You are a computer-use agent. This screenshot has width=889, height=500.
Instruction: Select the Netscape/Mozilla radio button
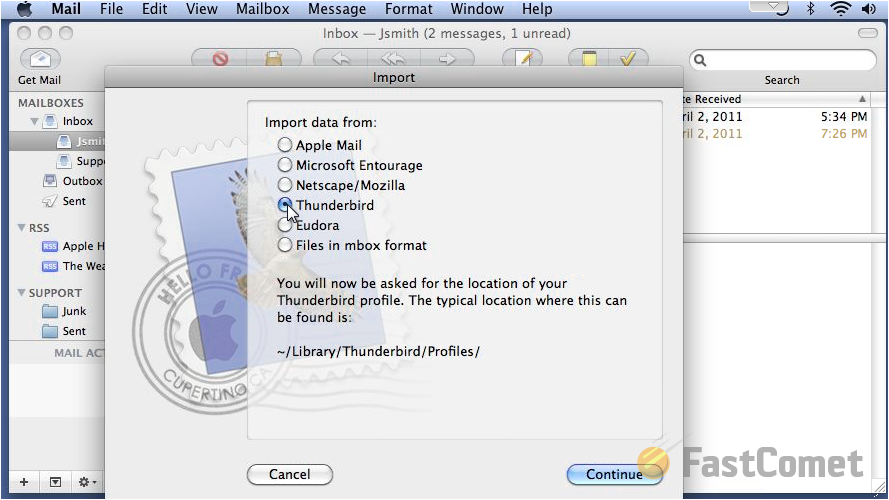285,184
